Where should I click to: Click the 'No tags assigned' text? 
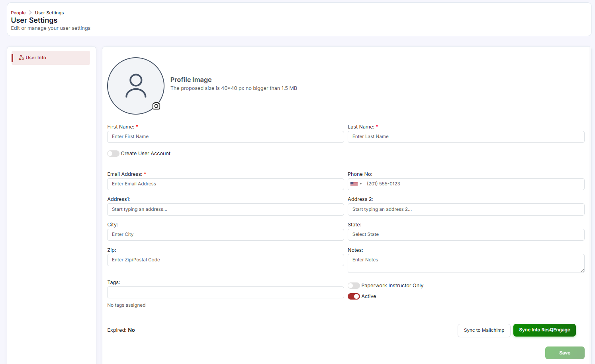(x=126, y=306)
